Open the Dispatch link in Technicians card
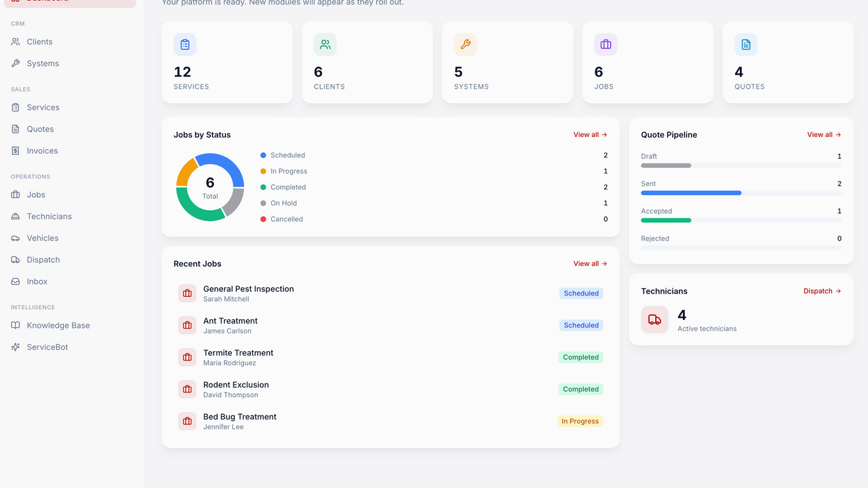 [x=823, y=291]
